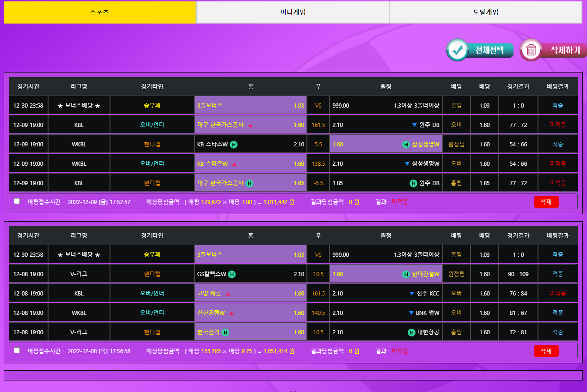Click the H handicap icon beside KB 스타즈W

(234, 145)
